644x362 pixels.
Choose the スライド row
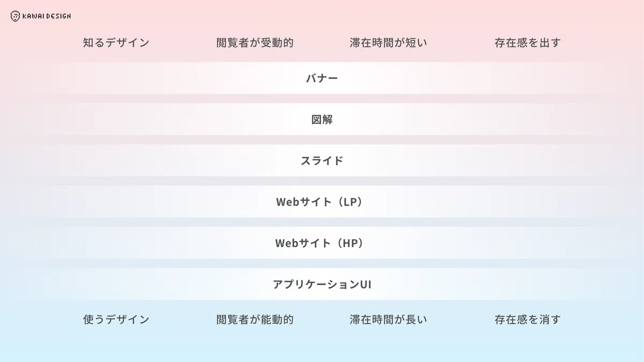(322, 160)
